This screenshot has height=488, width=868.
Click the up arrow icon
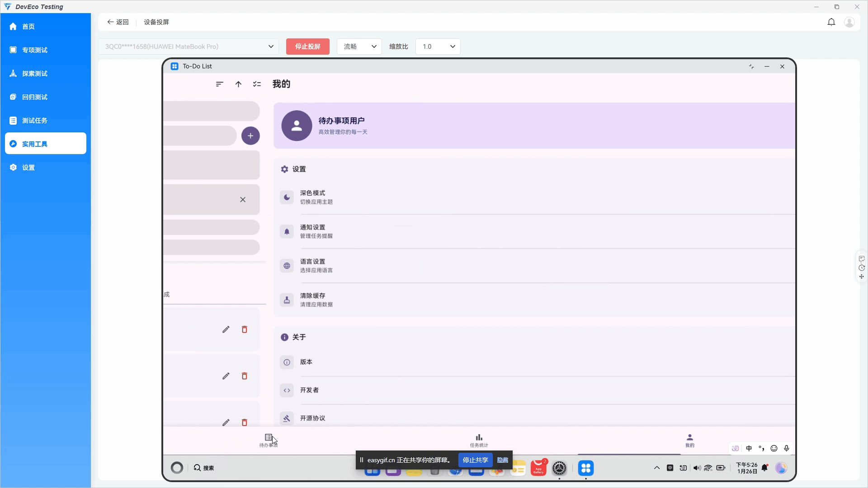[238, 84]
